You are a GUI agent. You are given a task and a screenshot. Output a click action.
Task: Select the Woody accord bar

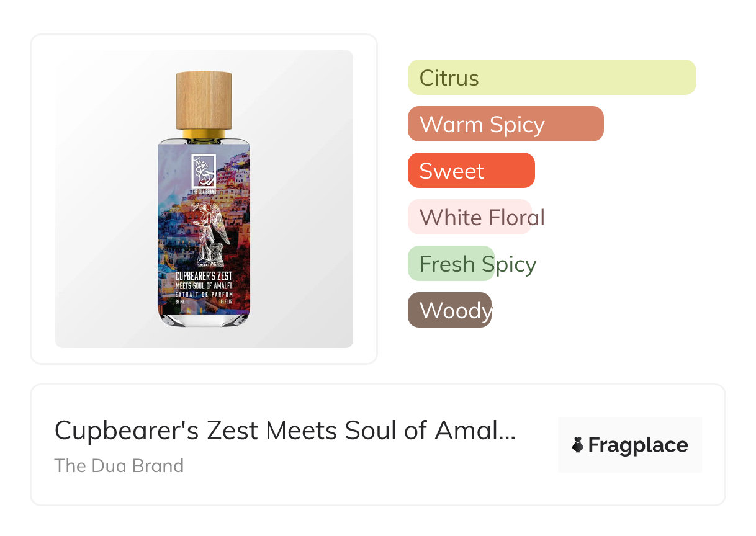pyautogui.click(x=449, y=310)
